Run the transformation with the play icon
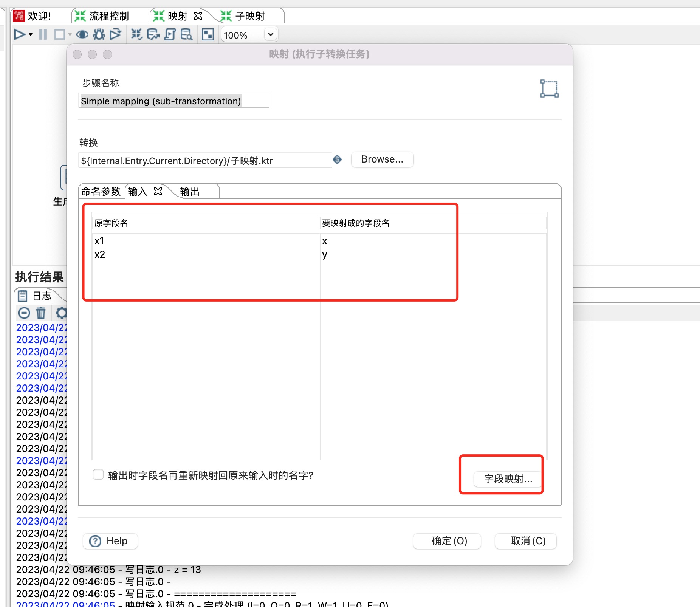This screenshot has height=607, width=700. click(20, 35)
